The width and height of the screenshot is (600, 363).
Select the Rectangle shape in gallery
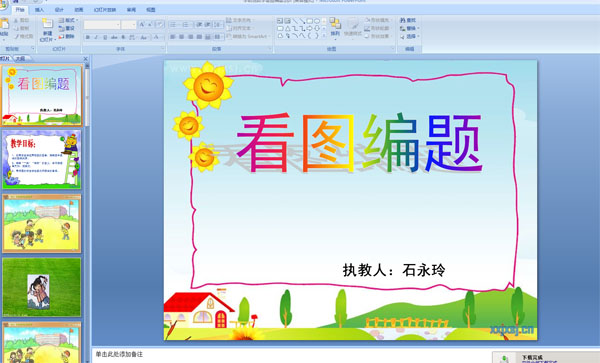pos(310,21)
